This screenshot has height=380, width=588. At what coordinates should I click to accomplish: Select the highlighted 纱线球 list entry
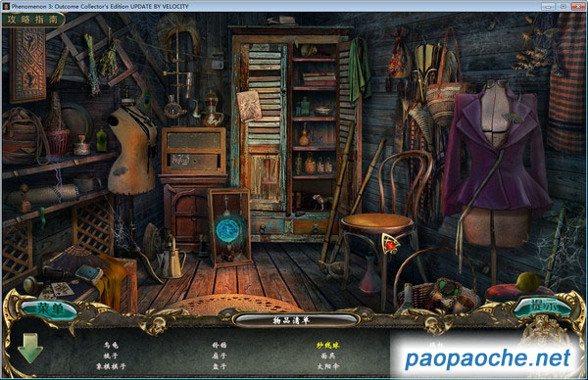coord(327,345)
